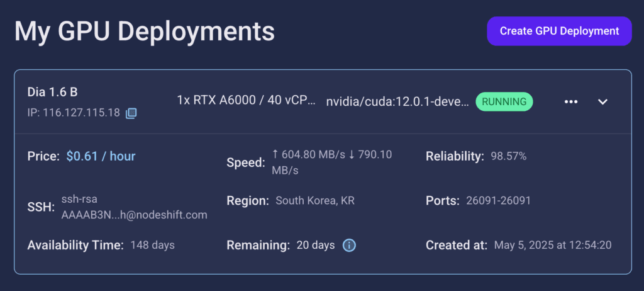Collapse the deployment details chevron
This screenshot has width=644, height=291.
point(602,101)
